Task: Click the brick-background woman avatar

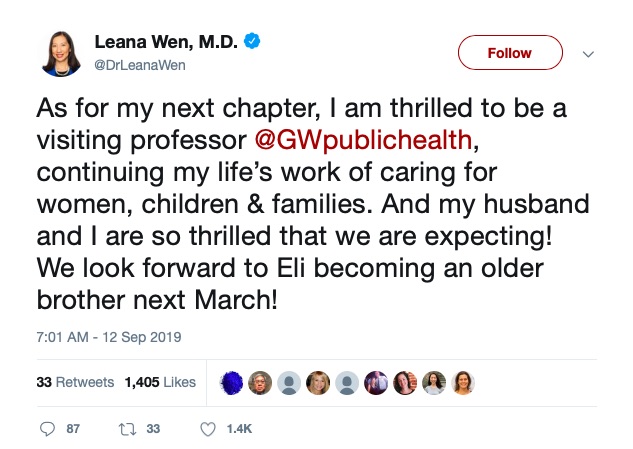Action: pyautogui.click(x=405, y=382)
